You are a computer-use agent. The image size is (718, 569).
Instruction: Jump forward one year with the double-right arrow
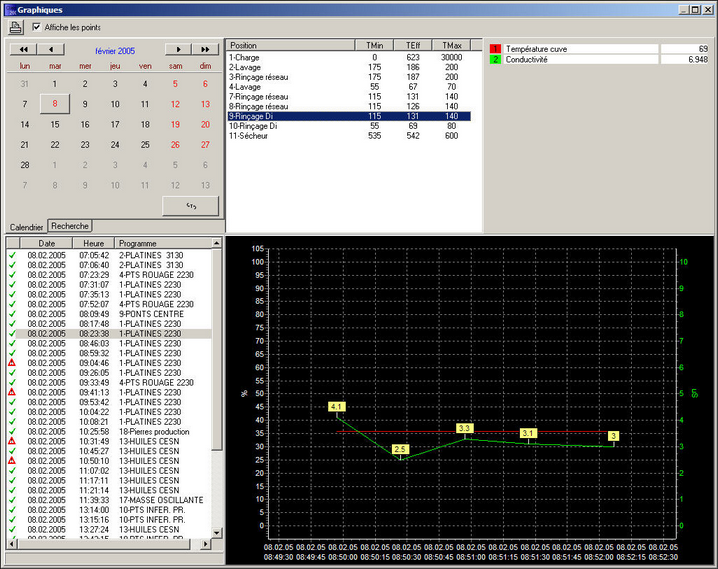(x=206, y=49)
